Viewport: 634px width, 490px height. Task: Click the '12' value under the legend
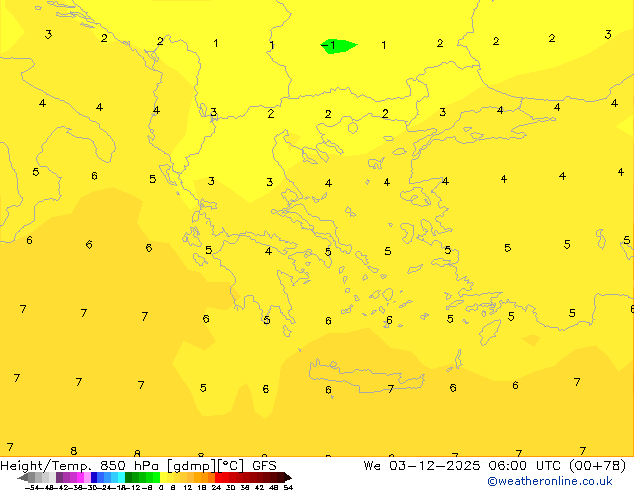tap(188, 487)
